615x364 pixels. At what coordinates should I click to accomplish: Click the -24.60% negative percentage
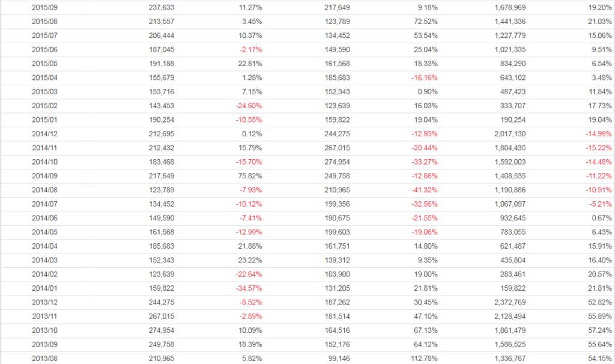pyautogui.click(x=247, y=106)
